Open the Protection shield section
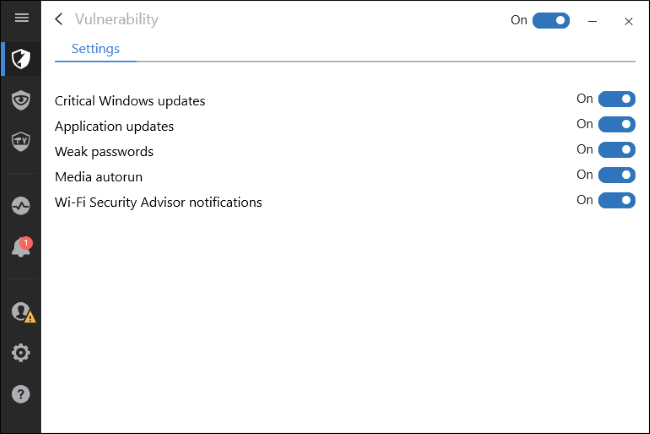650x434 pixels. point(20,60)
